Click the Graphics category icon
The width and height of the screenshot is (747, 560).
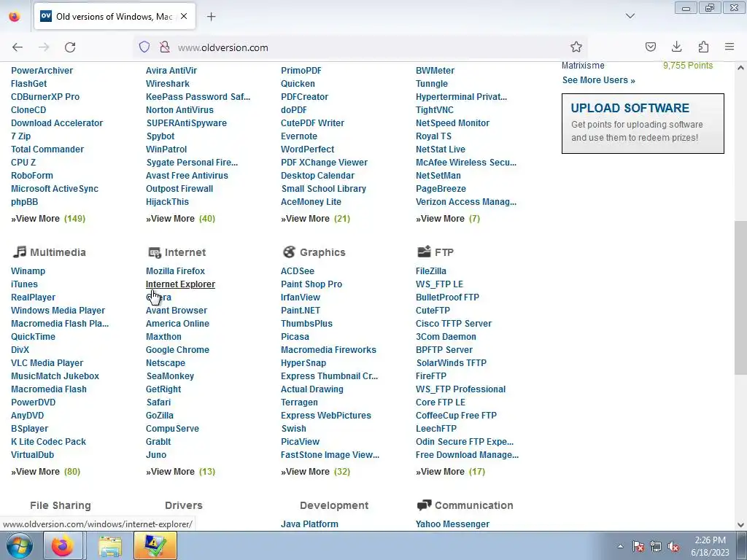point(289,252)
